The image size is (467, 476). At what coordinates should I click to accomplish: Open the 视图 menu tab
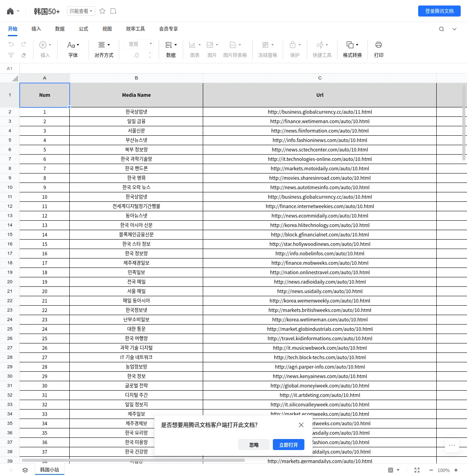[x=107, y=29]
